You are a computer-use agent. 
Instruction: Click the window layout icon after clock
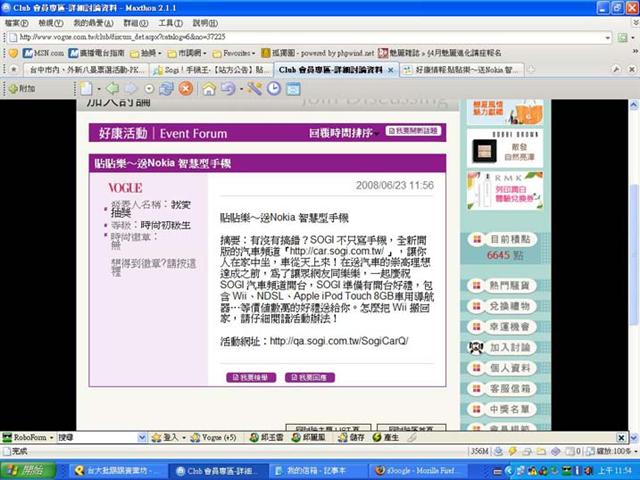pos(293,88)
